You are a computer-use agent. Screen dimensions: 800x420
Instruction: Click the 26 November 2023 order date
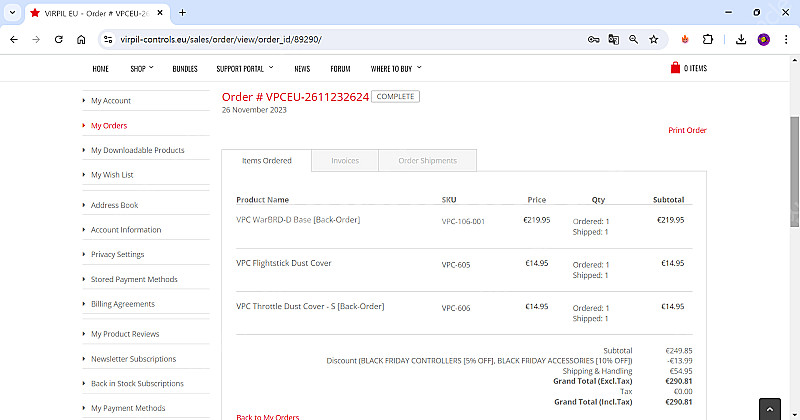click(254, 110)
